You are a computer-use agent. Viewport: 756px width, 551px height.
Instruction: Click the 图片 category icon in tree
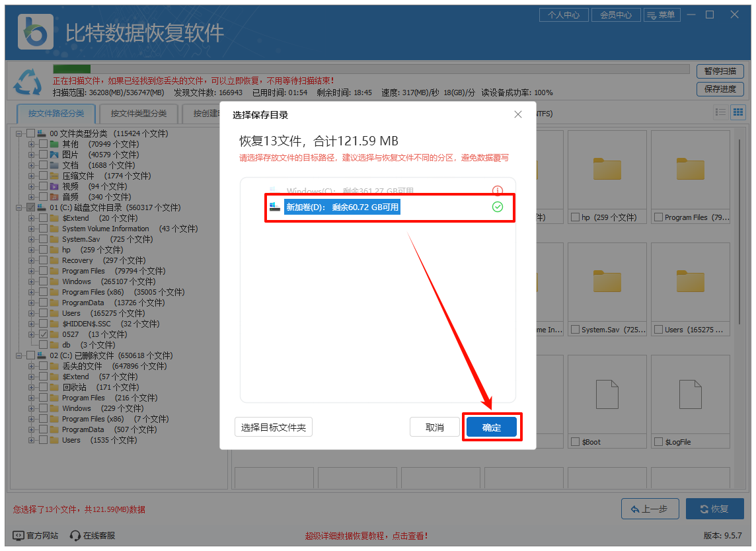point(54,155)
